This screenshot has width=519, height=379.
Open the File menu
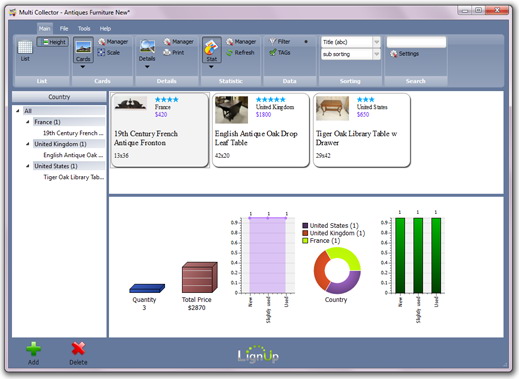(x=64, y=29)
